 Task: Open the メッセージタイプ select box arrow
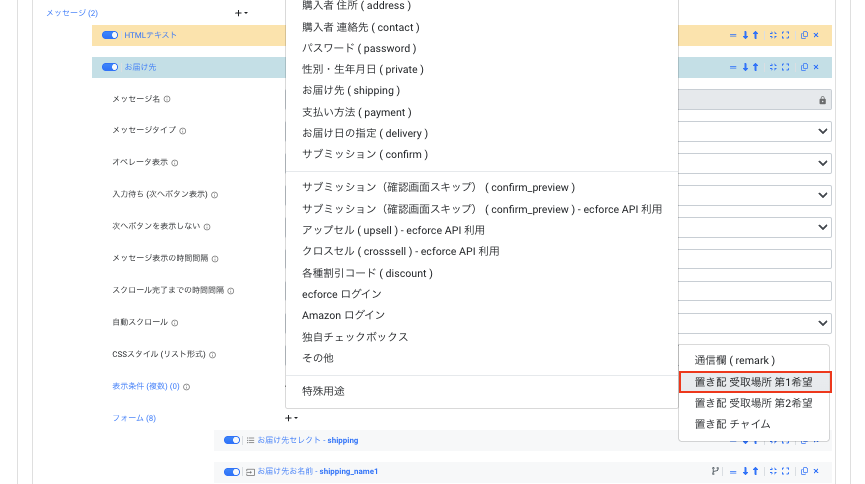tap(822, 131)
